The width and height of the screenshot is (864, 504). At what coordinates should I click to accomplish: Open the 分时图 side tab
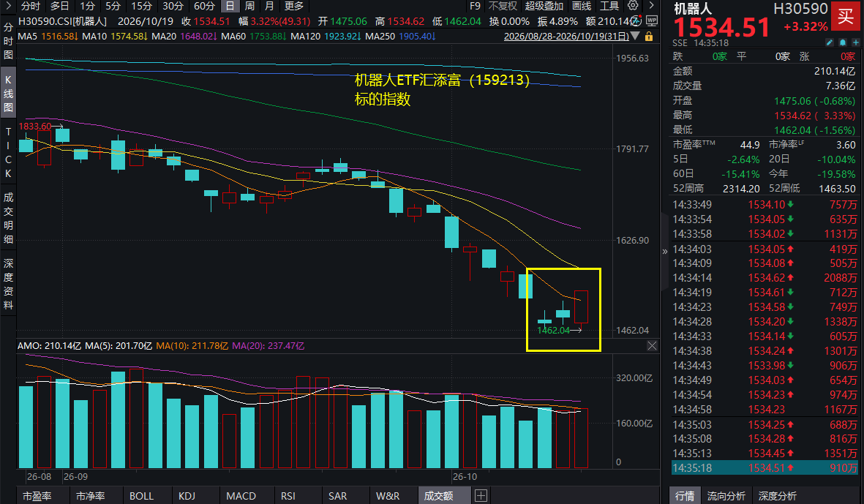click(x=8, y=41)
